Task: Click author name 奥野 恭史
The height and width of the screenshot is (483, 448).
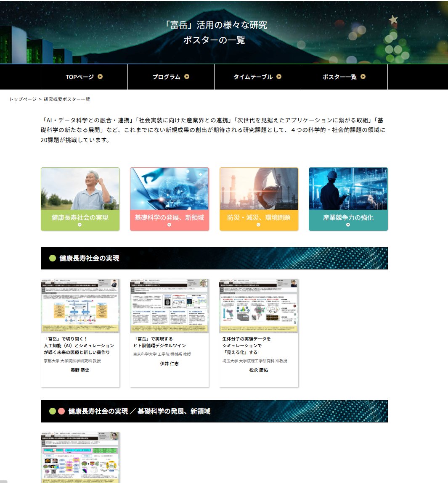Action: [80, 370]
